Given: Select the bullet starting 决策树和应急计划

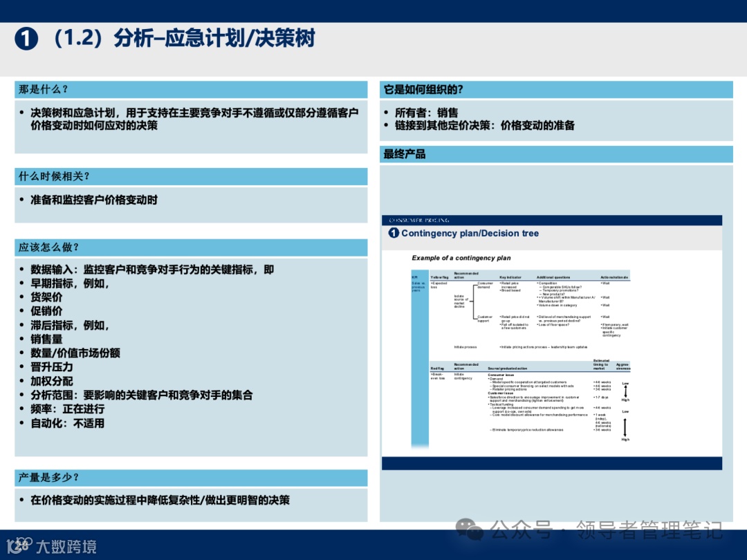Looking at the screenshot, I should click(194, 119).
